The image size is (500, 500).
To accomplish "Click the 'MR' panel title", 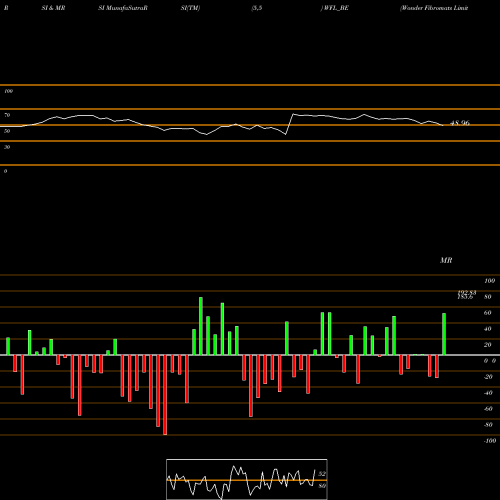I will point(446,260).
